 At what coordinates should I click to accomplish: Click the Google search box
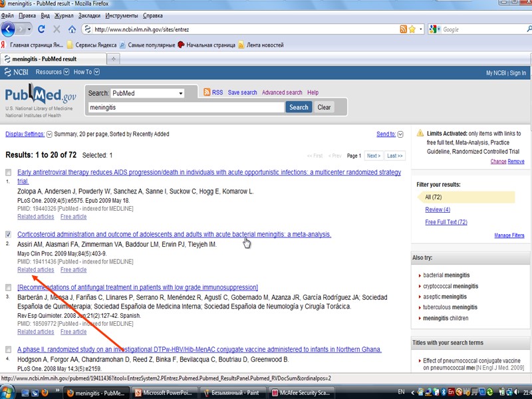(483, 29)
